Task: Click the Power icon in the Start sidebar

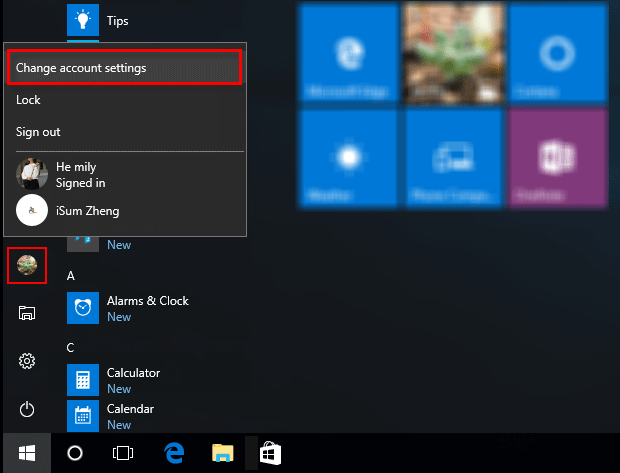Action: (x=28, y=409)
